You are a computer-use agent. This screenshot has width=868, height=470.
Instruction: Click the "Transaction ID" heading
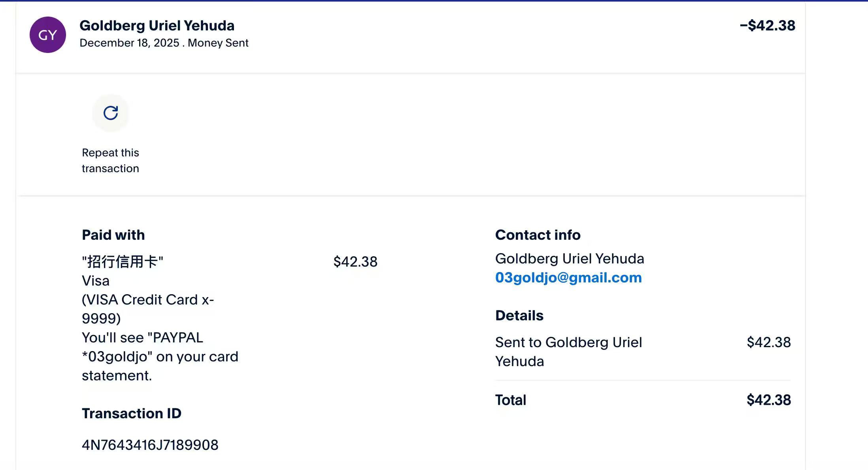[131, 414]
